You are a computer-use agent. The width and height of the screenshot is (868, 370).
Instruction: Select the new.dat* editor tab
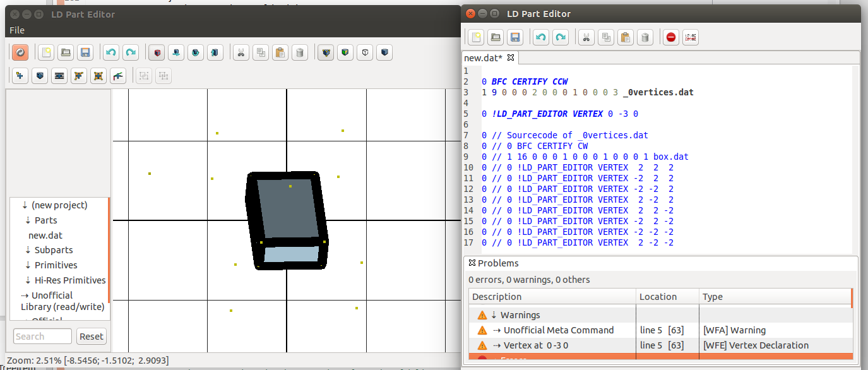tap(484, 57)
